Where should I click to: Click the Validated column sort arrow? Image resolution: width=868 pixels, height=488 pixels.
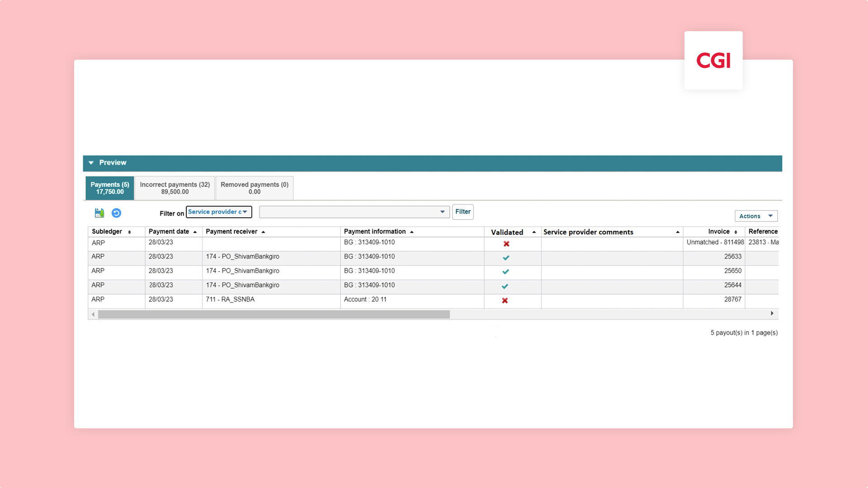point(534,232)
